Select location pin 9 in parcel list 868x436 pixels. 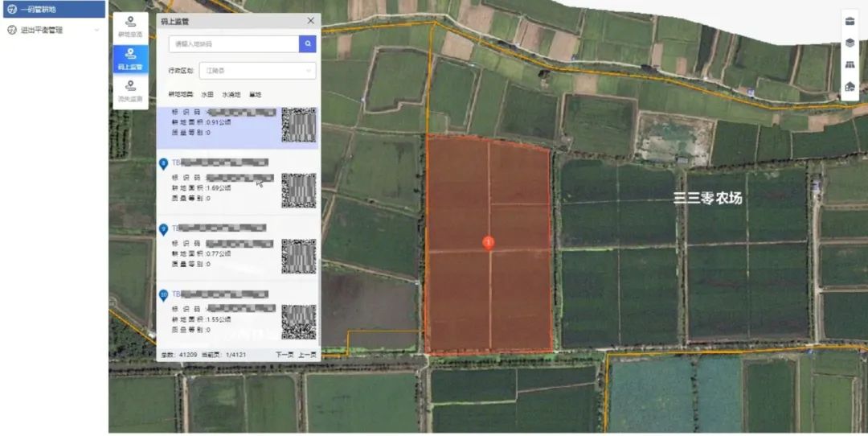[x=164, y=229]
